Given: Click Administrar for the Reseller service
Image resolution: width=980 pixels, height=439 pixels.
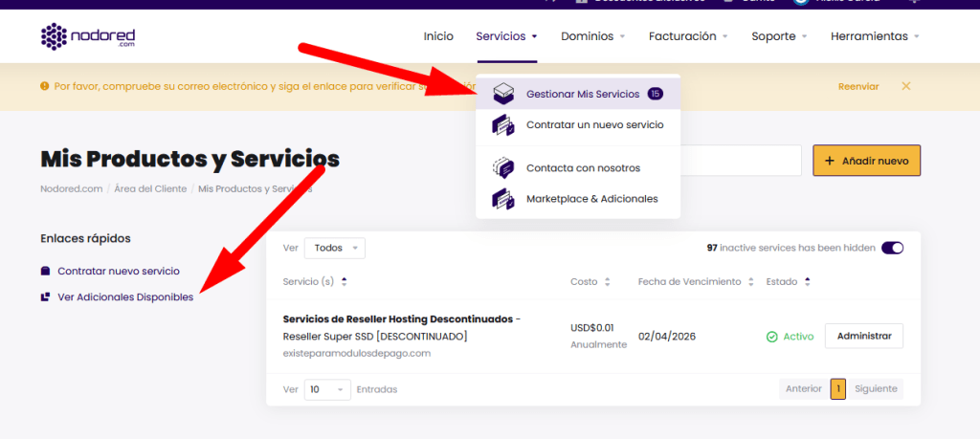Looking at the screenshot, I should tap(864, 336).
